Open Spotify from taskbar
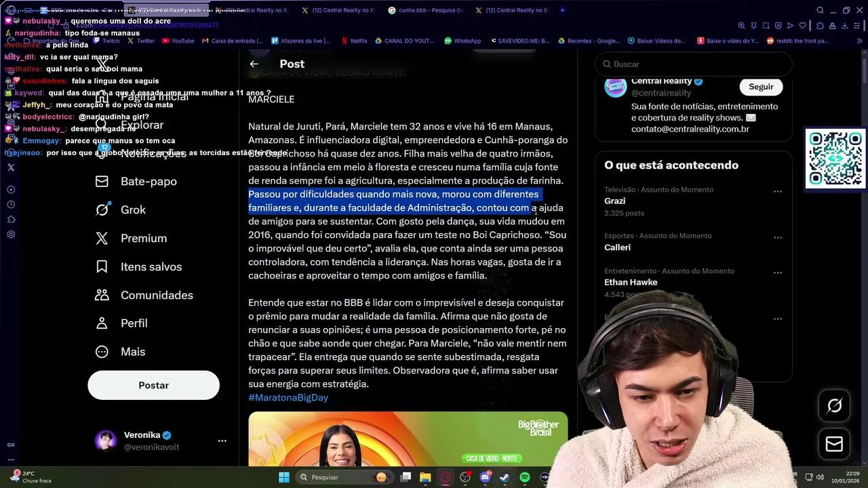The width and height of the screenshot is (868, 488). pos(524,477)
